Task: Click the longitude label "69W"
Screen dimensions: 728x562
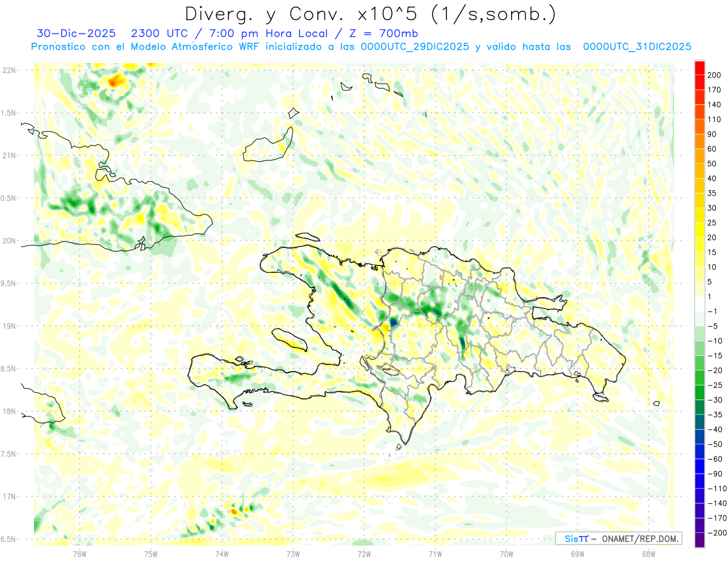Action: (x=578, y=554)
